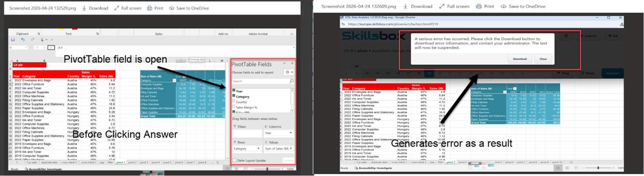This screenshot has height=176, width=644.
Task: Click the Close button in the error dialog
Action: click(543, 59)
